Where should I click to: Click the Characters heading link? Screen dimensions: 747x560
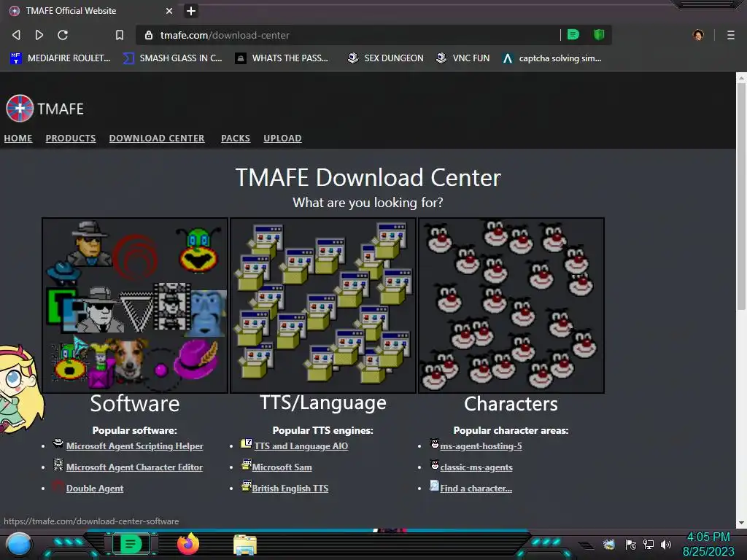coord(511,404)
